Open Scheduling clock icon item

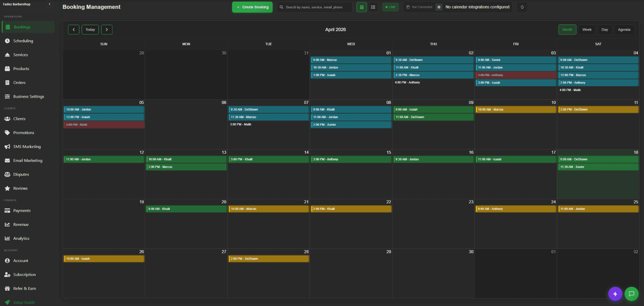click(x=28, y=41)
